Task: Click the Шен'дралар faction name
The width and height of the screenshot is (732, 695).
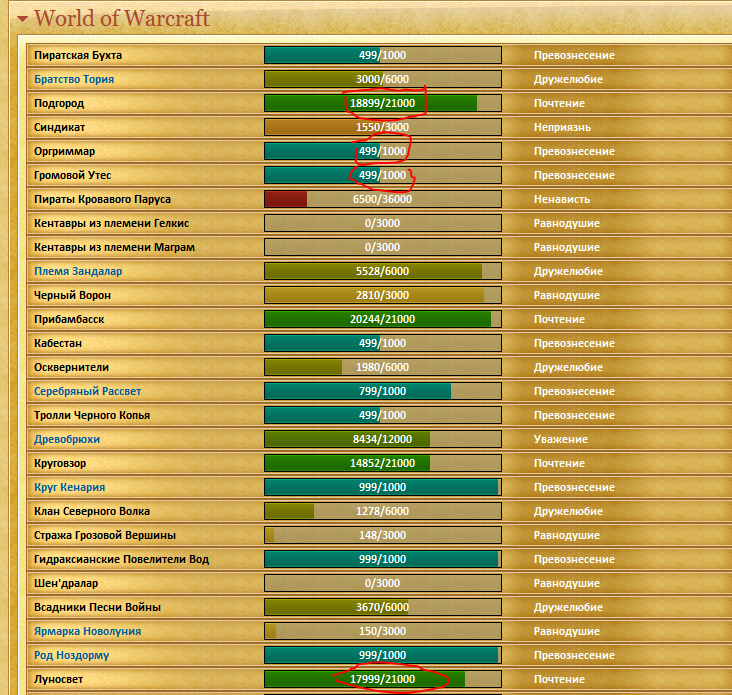Action: [66, 583]
